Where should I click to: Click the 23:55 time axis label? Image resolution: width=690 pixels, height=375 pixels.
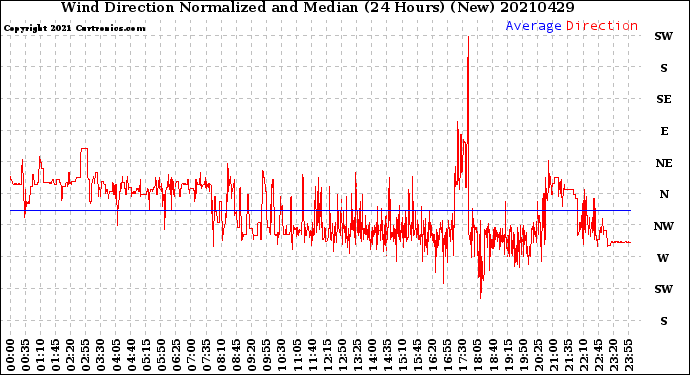pos(628,355)
